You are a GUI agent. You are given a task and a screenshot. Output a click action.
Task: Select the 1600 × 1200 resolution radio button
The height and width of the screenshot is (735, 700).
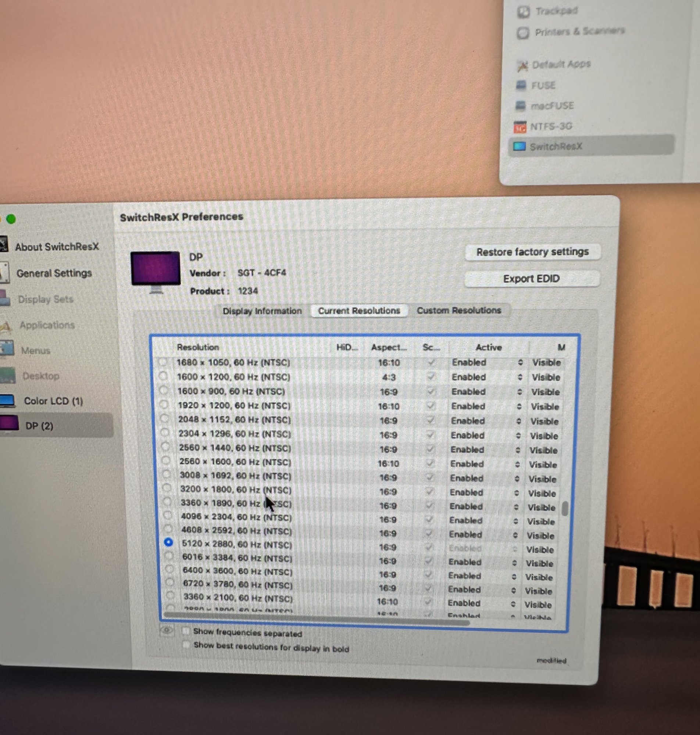tap(163, 376)
